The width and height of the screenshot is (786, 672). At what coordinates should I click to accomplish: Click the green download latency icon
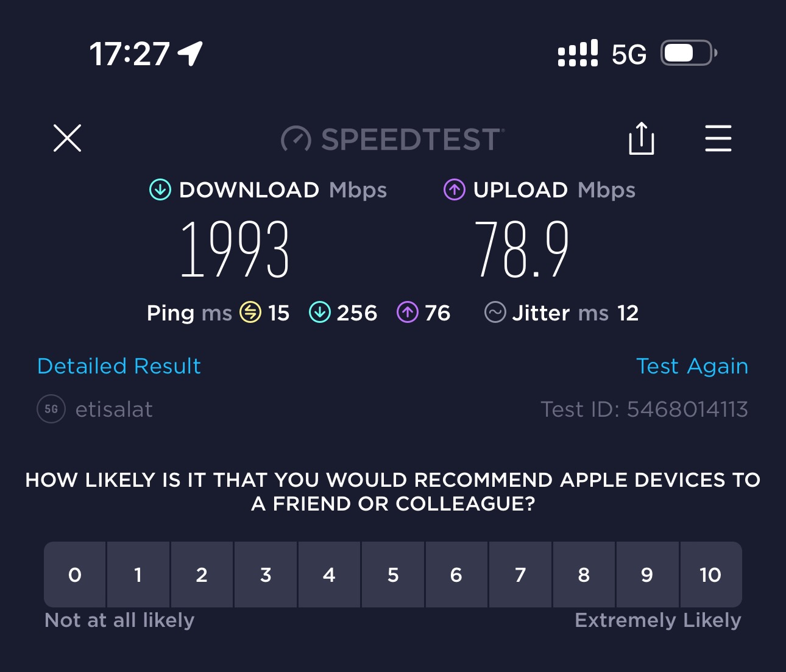[x=319, y=313]
